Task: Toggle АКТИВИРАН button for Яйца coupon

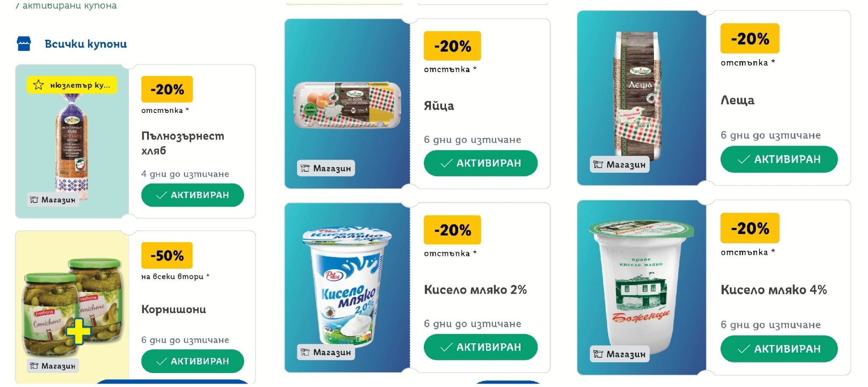Action: point(481,163)
